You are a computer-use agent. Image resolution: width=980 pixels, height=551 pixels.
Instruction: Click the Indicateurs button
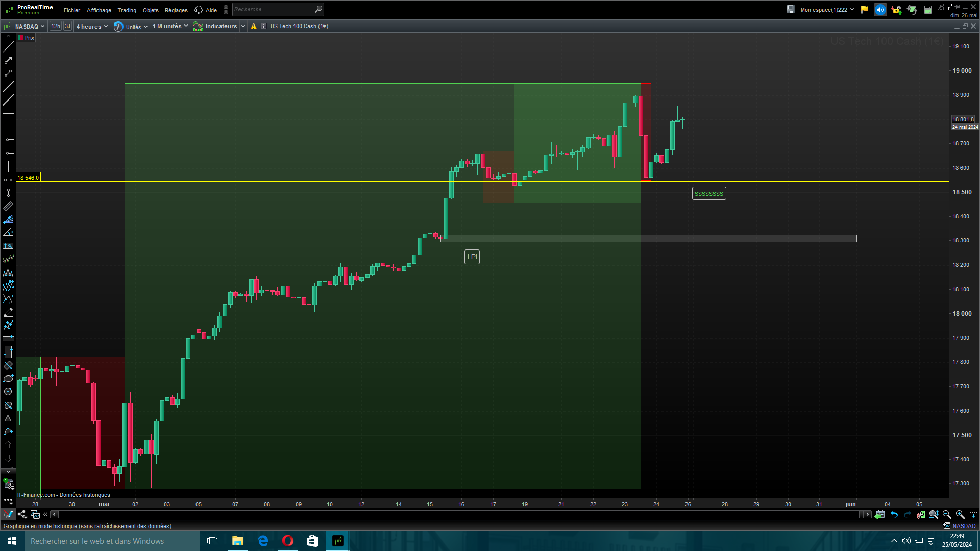click(x=220, y=26)
